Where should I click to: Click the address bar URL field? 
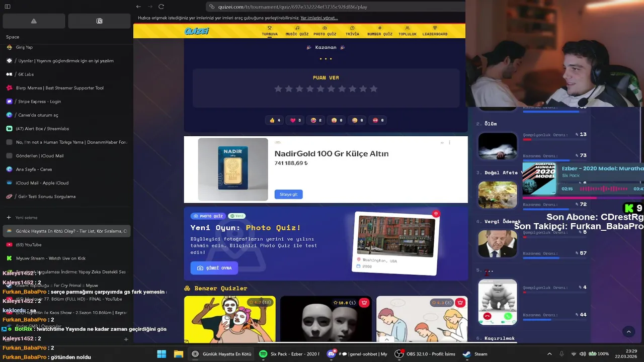click(x=335, y=7)
